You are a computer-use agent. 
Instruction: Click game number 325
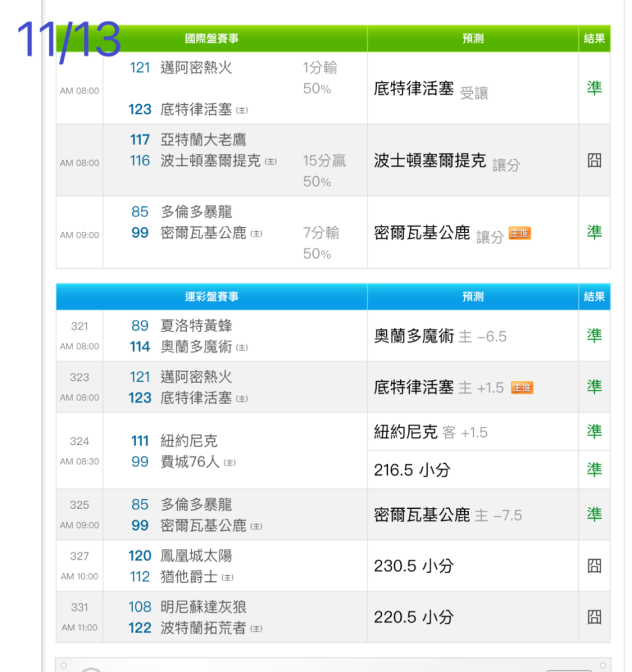click(x=79, y=505)
